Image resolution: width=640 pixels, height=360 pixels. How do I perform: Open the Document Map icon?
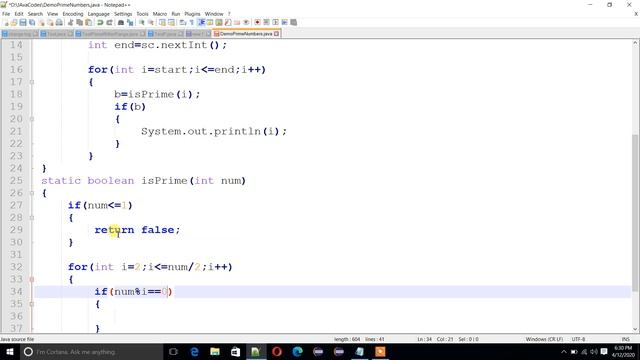[x=219, y=22]
